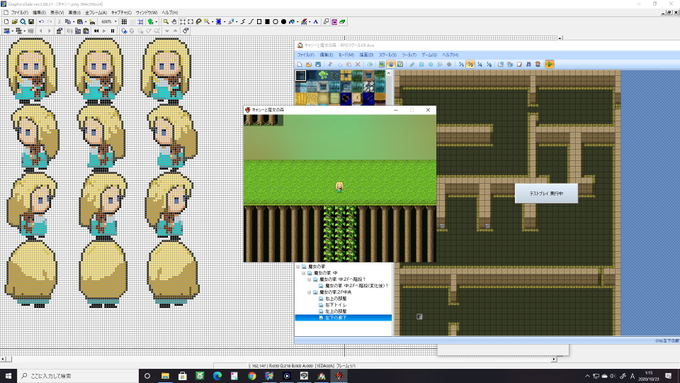680x383 pixels.
Task: Select the filled Rectangle tool in GraphicsGale
Action: [x=267, y=22]
